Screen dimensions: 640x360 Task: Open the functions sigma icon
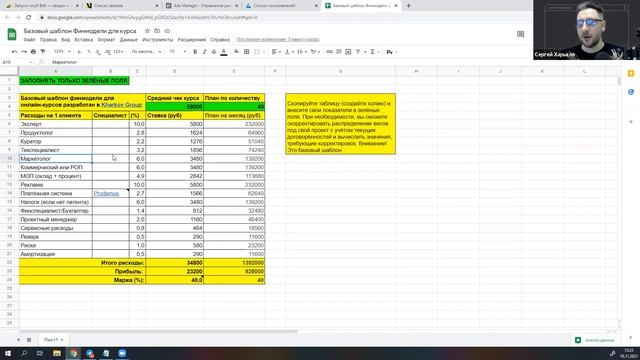coord(372,52)
